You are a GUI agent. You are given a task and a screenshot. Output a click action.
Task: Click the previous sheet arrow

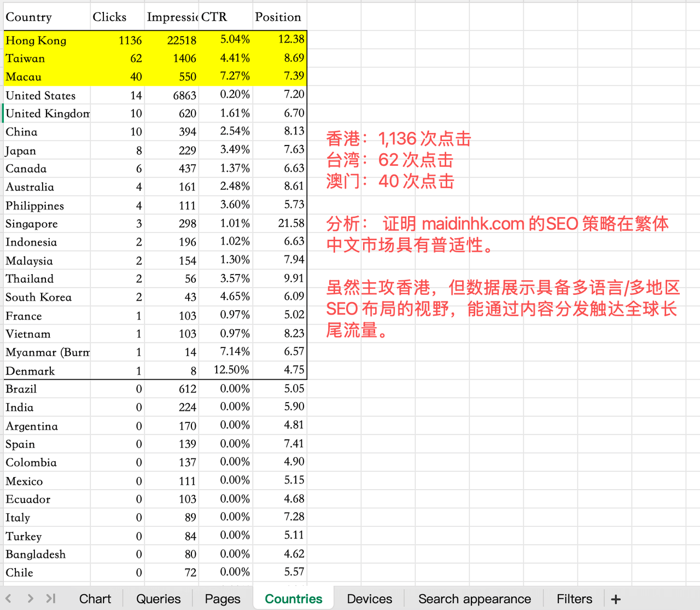point(9,599)
